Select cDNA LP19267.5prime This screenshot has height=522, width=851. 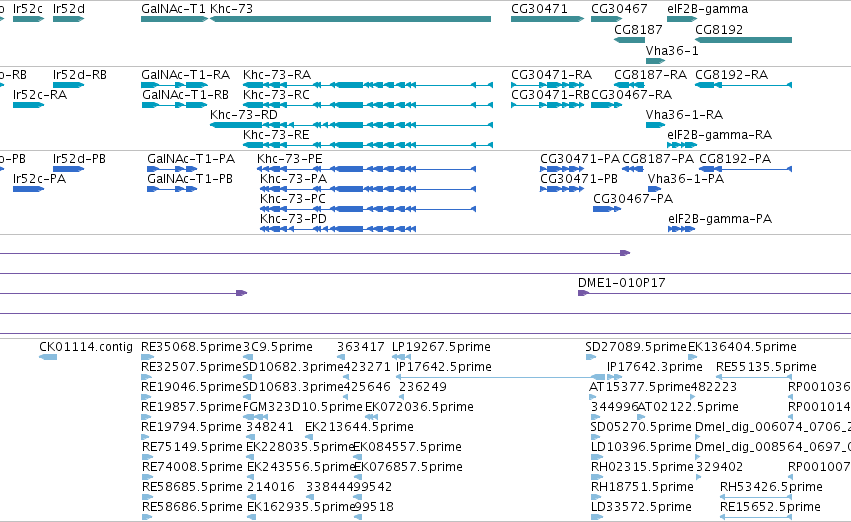point(401,357)
